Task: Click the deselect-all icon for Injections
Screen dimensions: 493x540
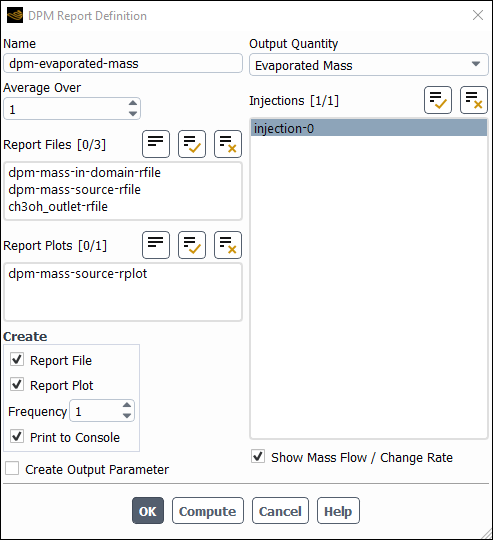Action: coord(474,100)
